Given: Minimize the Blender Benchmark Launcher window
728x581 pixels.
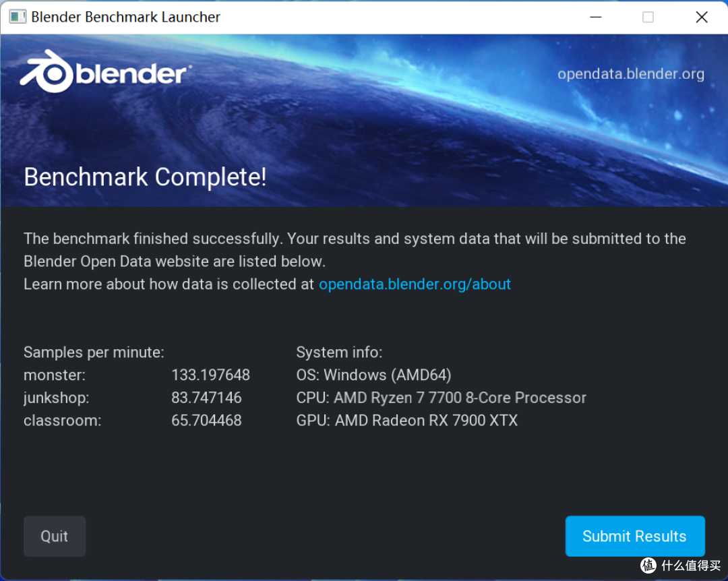Looking at the screenshot, I should point(595,17).
